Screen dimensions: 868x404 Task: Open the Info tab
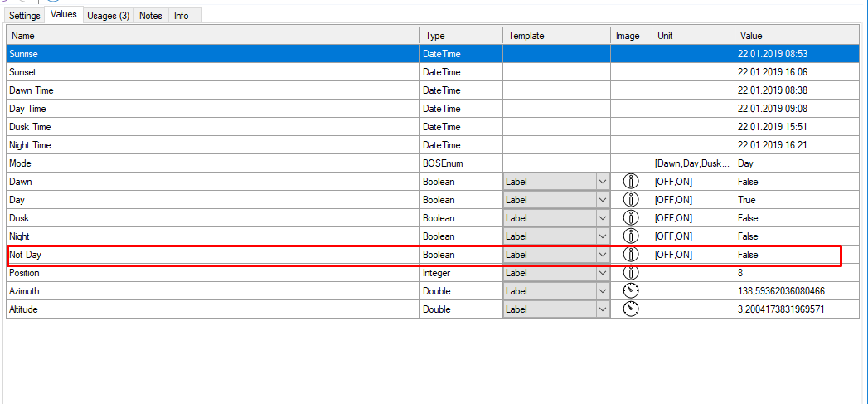pos(181,16)
